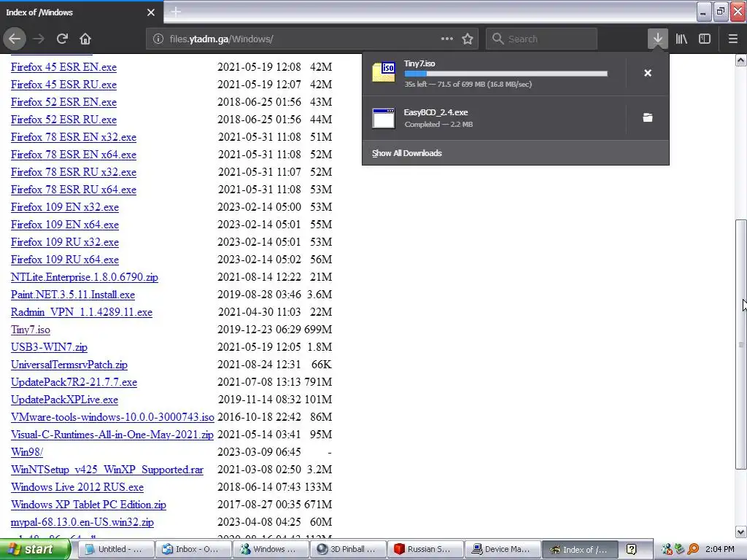This screenshot has width=747, height=560.
Task: Download Radmin_VPN_1.1.4289.11.exe
Action: [x=82, y=312]
